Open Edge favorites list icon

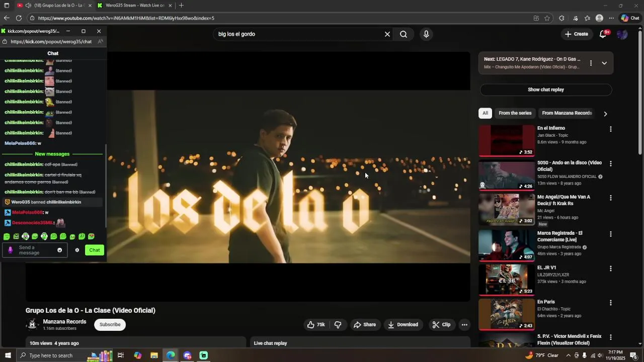pos(587,18)
